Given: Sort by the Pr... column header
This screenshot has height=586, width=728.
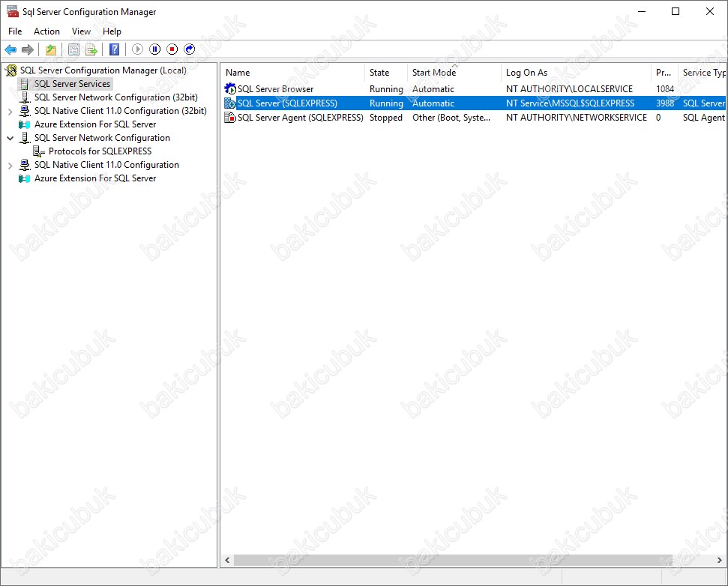Looking at the screenshot, I should [664, 73].
